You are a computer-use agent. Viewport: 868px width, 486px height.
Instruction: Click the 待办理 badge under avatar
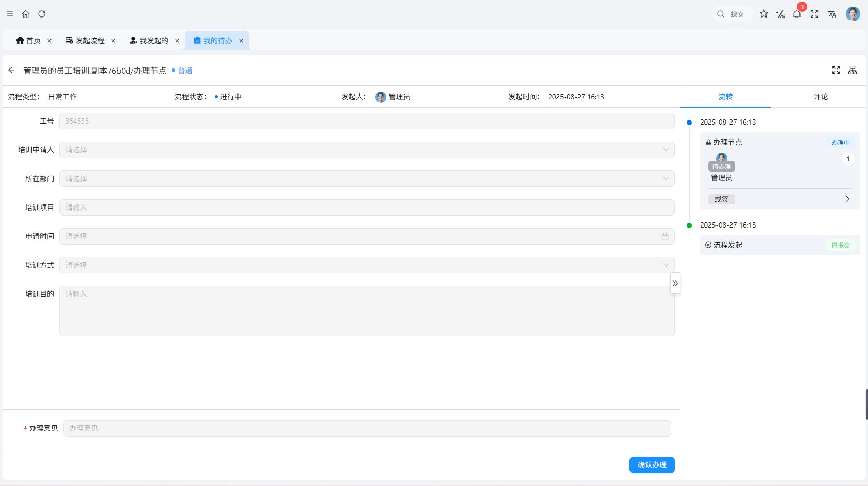click(721, 166)
